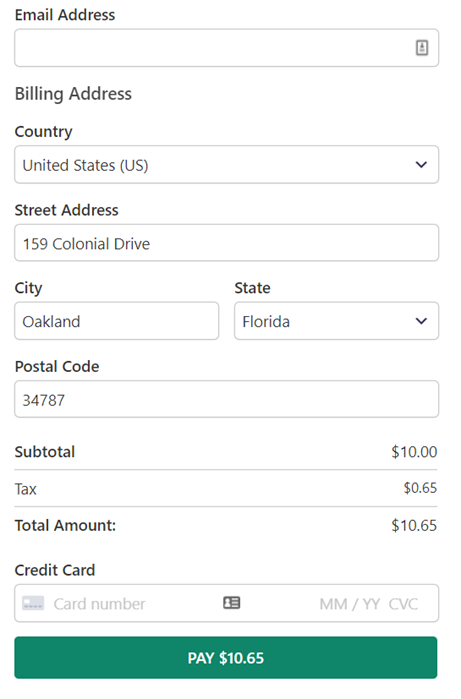Focus the Email Address input field

point(226,48)
